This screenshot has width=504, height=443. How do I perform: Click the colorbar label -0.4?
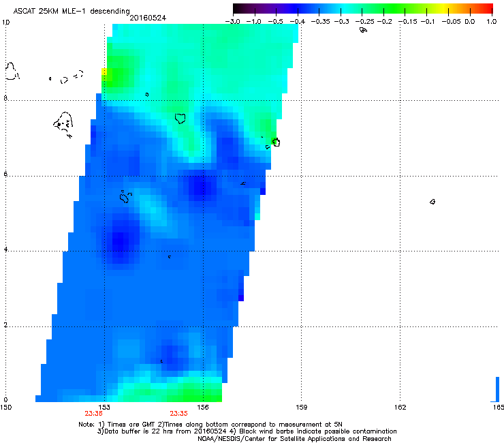(x=298, y=22)
